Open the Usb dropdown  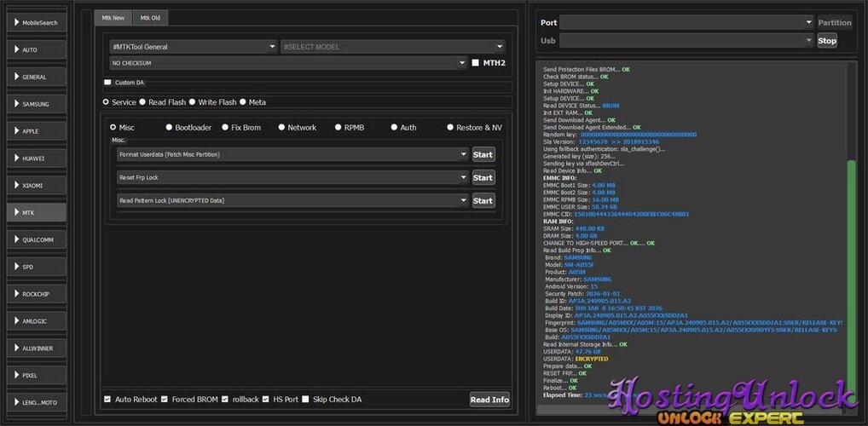686,40
